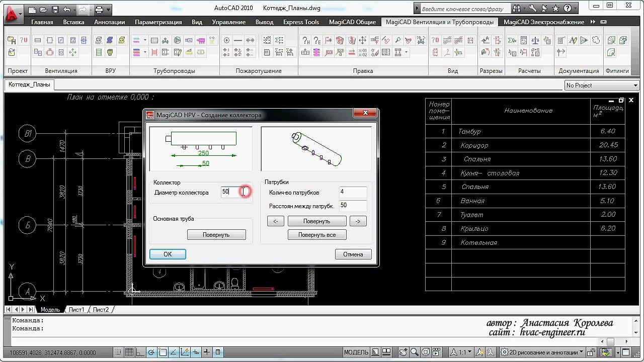Click the revision cloud icon in Документация panel

[596, 41]
